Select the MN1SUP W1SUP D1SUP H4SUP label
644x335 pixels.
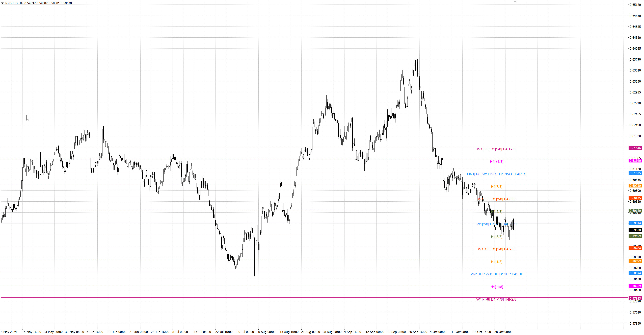pyautogui.click(x=496, y=274)
